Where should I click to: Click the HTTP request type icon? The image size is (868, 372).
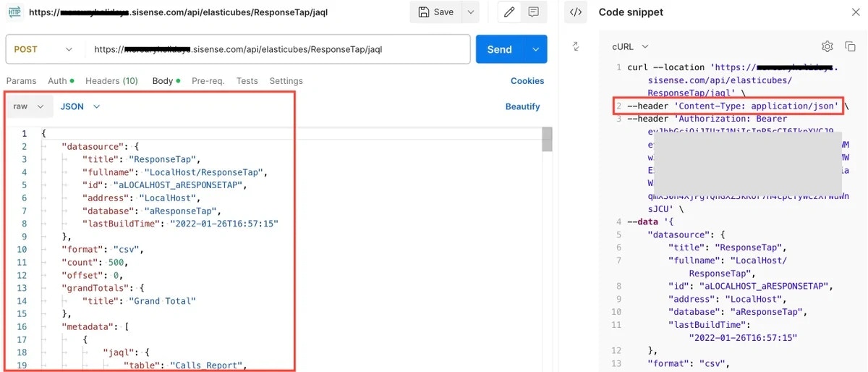(14, 12)
